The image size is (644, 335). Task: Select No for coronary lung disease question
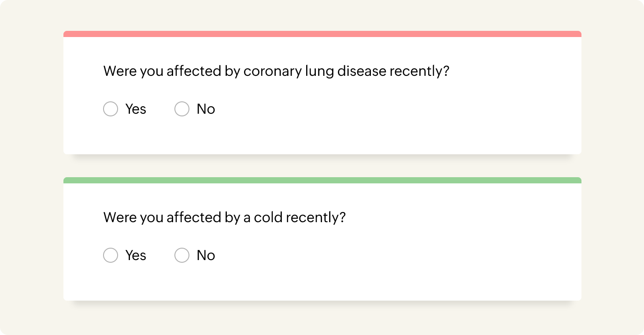(x=182, y=109)
